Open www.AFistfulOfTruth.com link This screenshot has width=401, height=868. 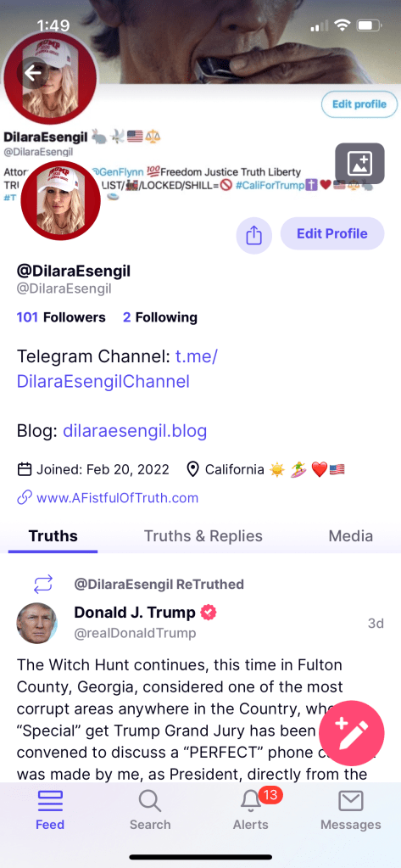pos(117,498)
